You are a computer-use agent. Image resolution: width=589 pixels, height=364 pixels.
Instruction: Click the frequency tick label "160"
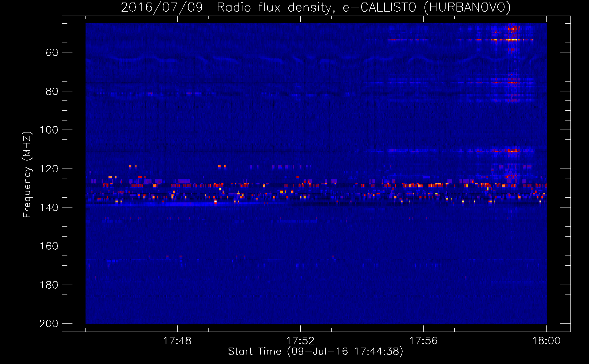[x=49, y=246]
